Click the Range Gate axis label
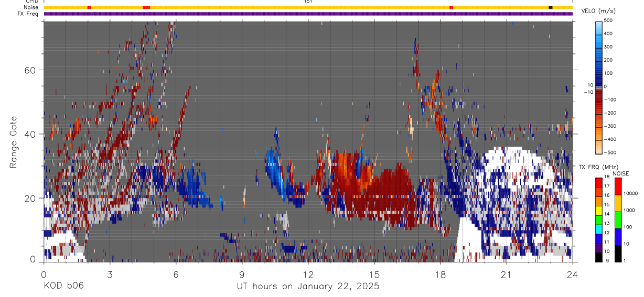Screen dimensions: 644x297 point(14,142)
